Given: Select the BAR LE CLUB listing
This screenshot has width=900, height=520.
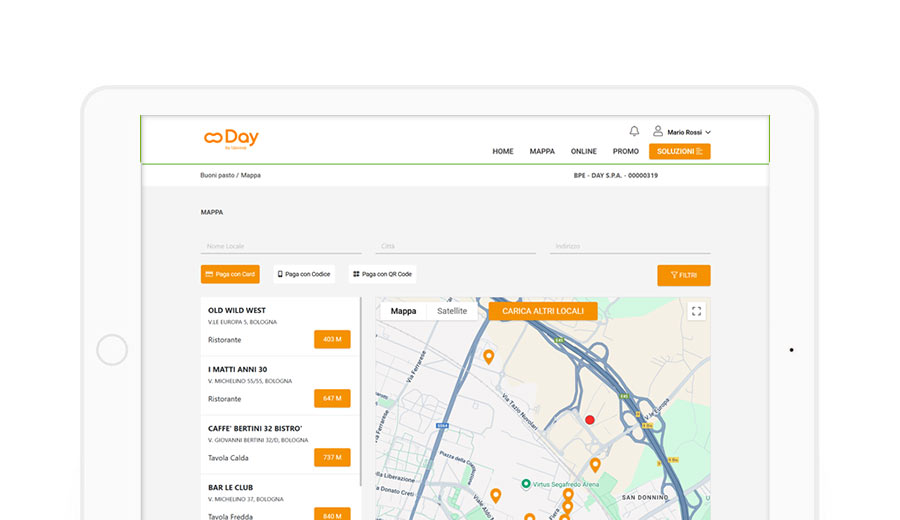Looking at the screenshot, I should click(x=280, y=498).
